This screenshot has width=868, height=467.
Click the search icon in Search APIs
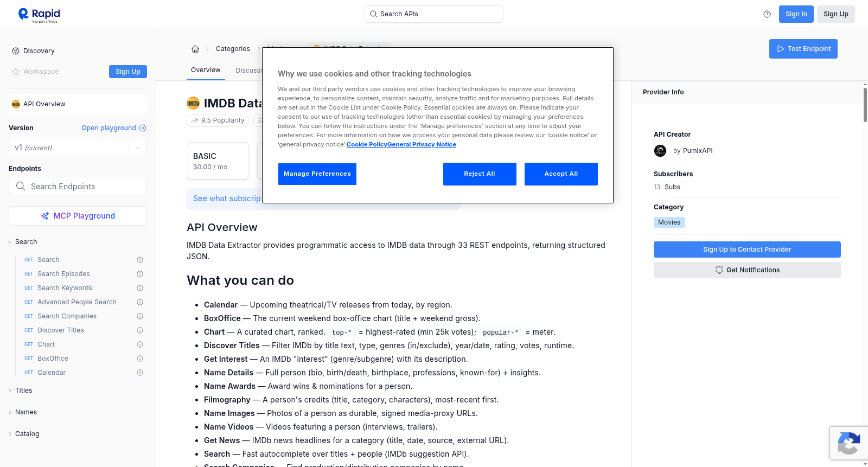(374, 14)
